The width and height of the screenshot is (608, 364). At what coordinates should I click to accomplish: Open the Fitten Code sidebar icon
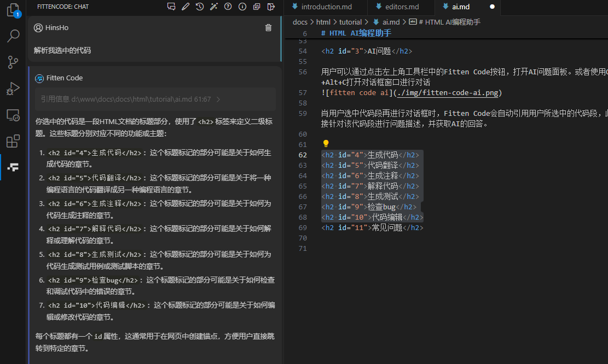pyautogui.click(x=13, y=167)
